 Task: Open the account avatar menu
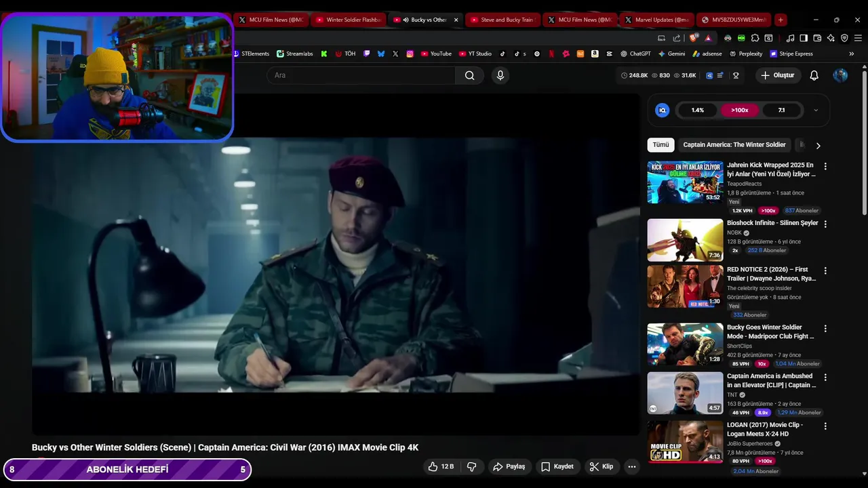(x=840, y=75)
